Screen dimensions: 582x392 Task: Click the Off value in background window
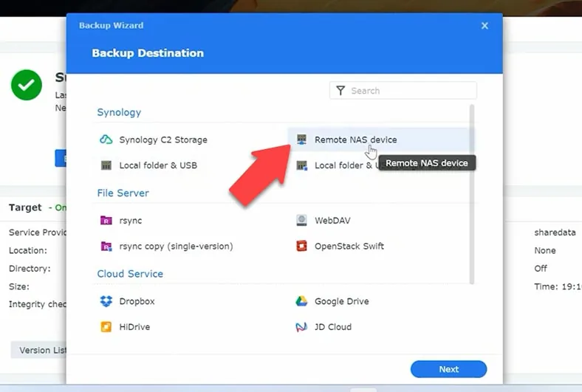[x=541, y=269]
